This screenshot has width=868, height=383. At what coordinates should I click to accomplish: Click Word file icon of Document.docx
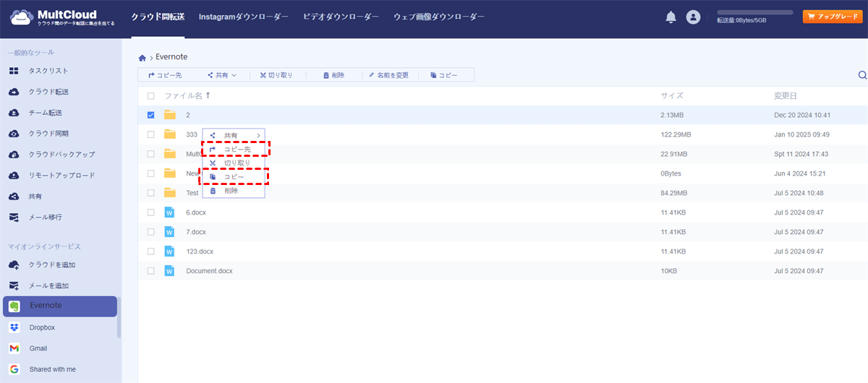coord(170,271)
